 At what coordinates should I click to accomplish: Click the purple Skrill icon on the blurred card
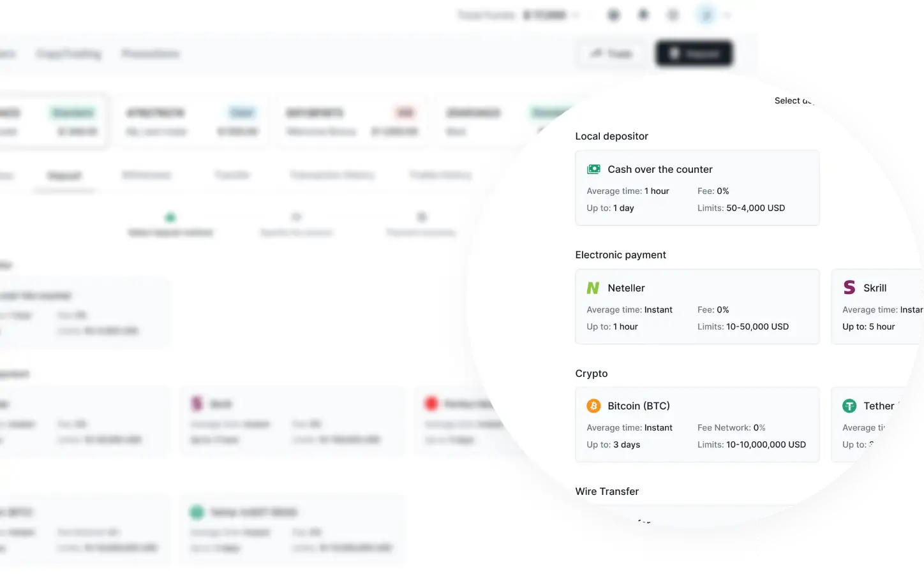click(197, 404)
